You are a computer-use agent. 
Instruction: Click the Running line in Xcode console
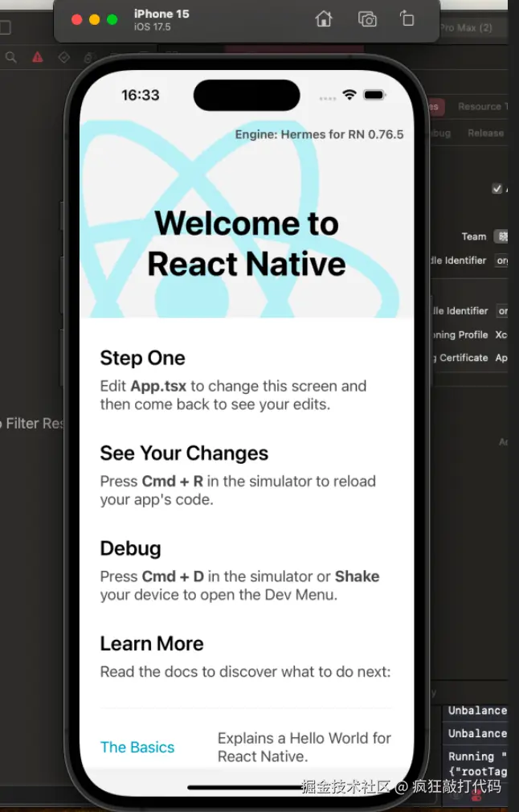coord(477,757)
